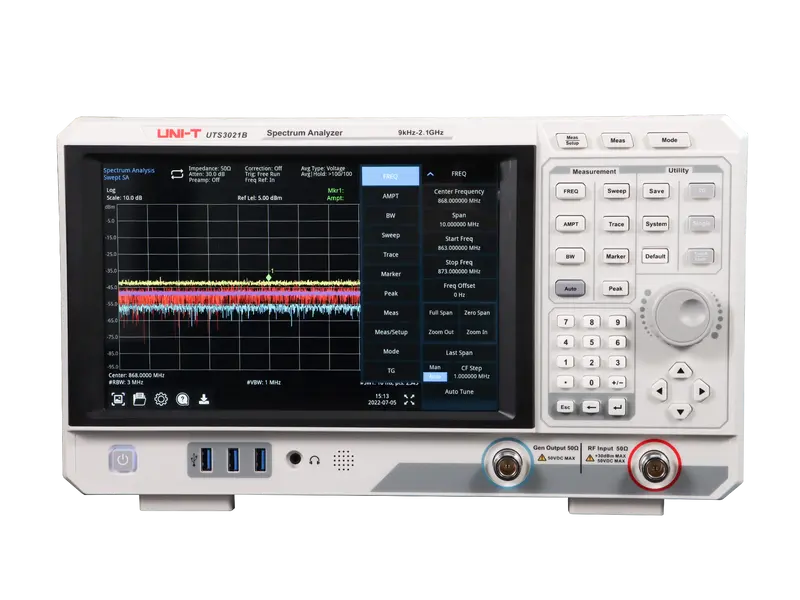
Task: Tap the Zoom Out button
Action: tap(441, 332)
